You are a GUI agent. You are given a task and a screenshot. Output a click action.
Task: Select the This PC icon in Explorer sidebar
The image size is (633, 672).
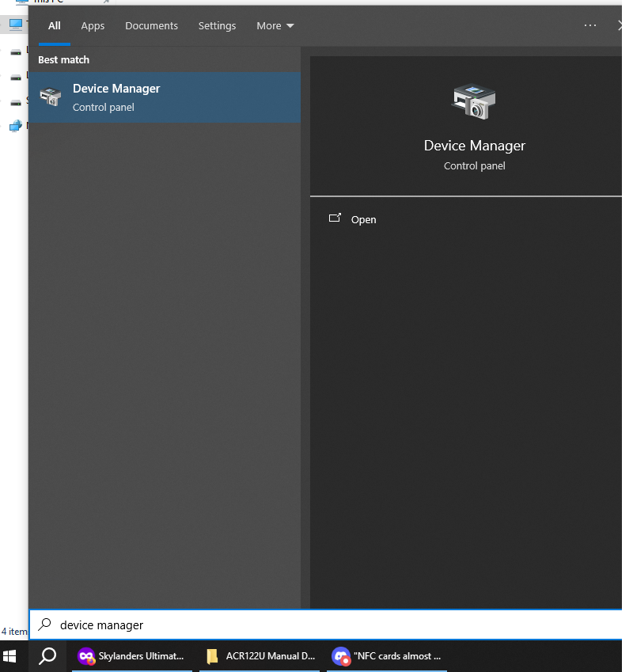(16, 24)
